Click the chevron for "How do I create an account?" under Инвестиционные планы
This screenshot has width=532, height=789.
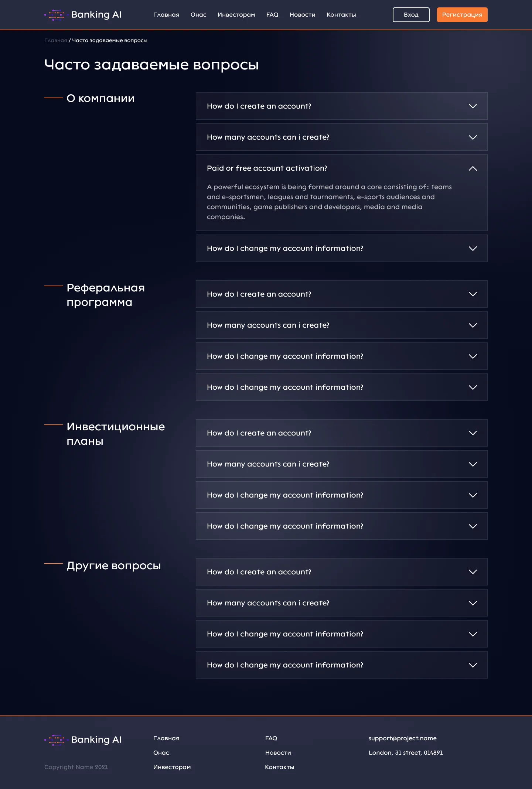tap(473, 433)
